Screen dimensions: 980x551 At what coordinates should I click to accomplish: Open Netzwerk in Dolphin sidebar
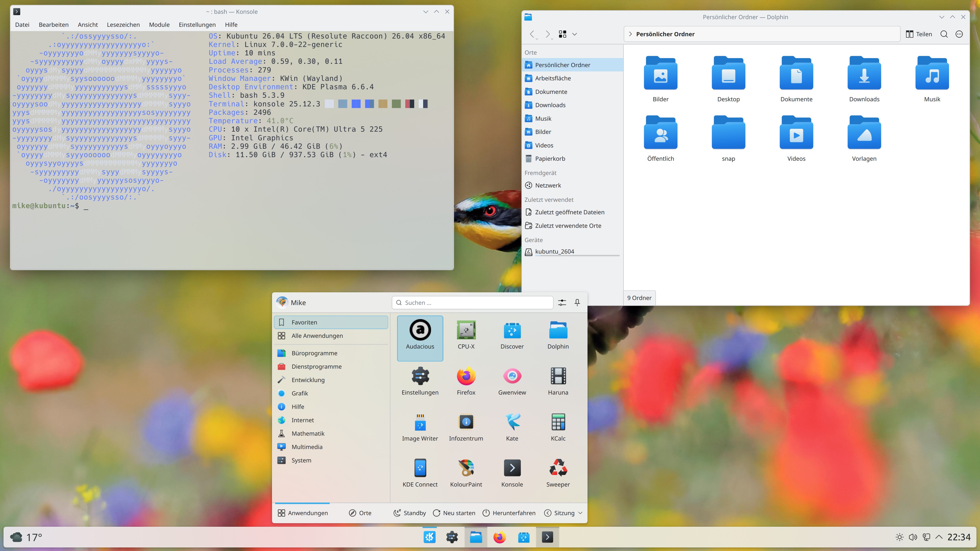click(572, 185)
